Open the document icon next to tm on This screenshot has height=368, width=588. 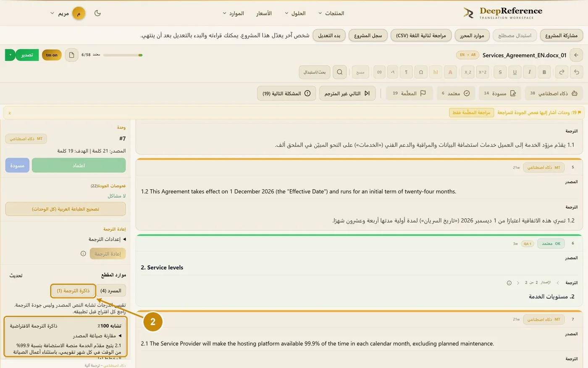point(71,55)
